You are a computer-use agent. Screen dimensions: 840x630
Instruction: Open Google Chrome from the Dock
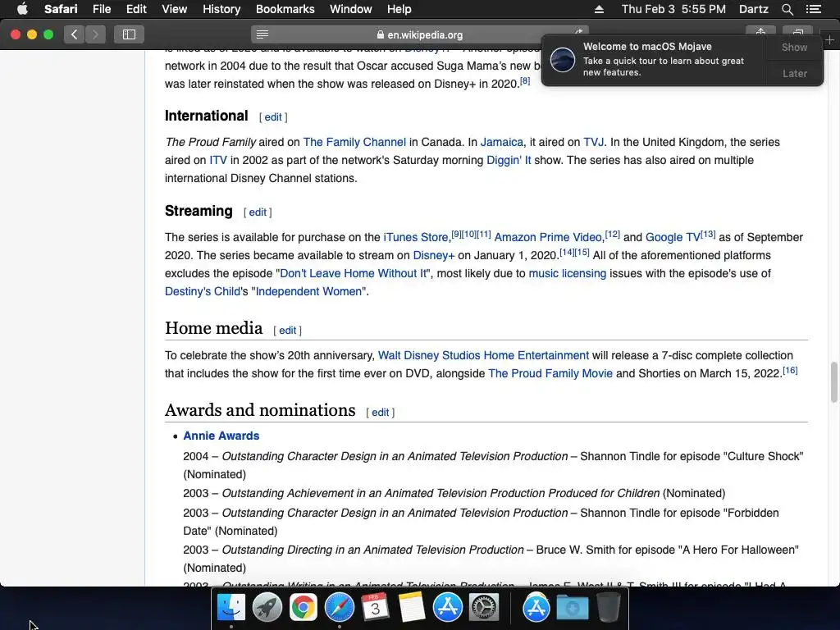pyautogui.click(x=303, y=608)
